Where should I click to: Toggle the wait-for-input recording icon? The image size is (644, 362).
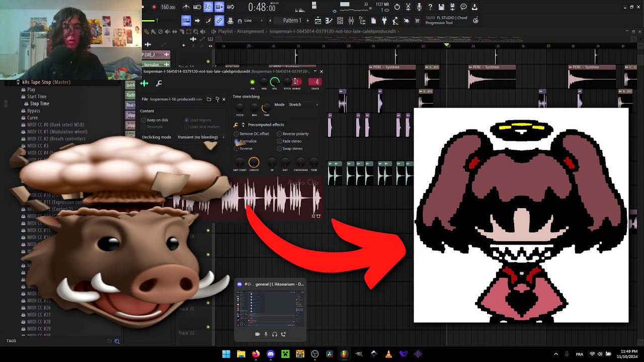197,7
